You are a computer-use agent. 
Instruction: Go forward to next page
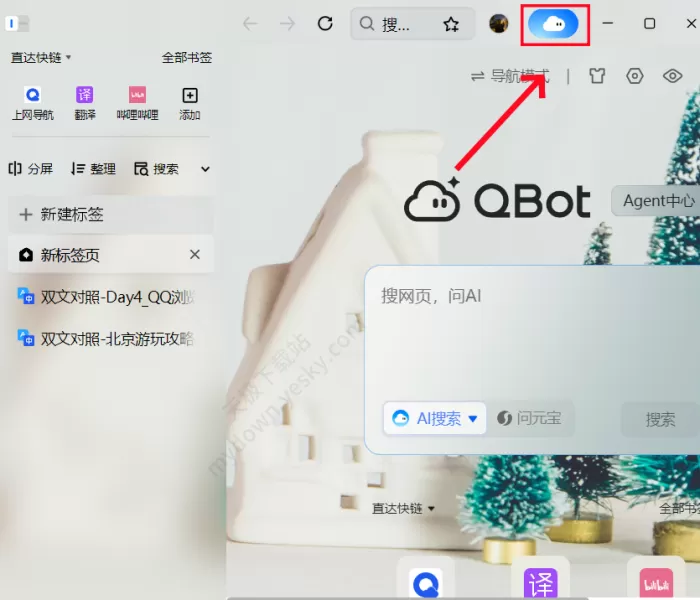point(288,24)
